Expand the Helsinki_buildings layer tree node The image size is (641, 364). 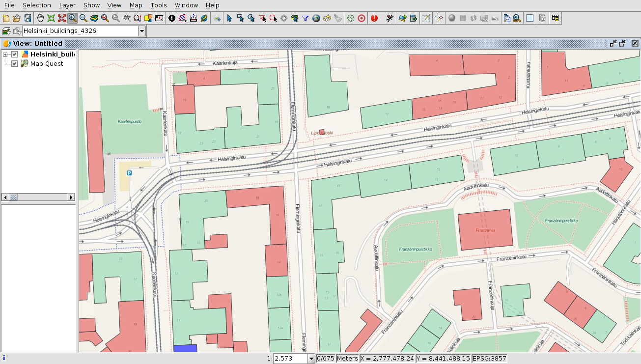pyautogui.click(x=5, y=55)
